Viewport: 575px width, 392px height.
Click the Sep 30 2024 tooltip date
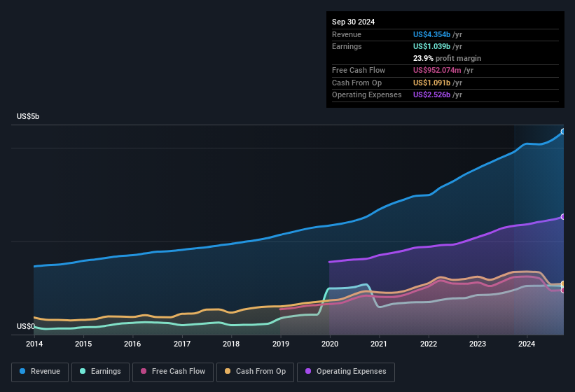coord(353,22)
